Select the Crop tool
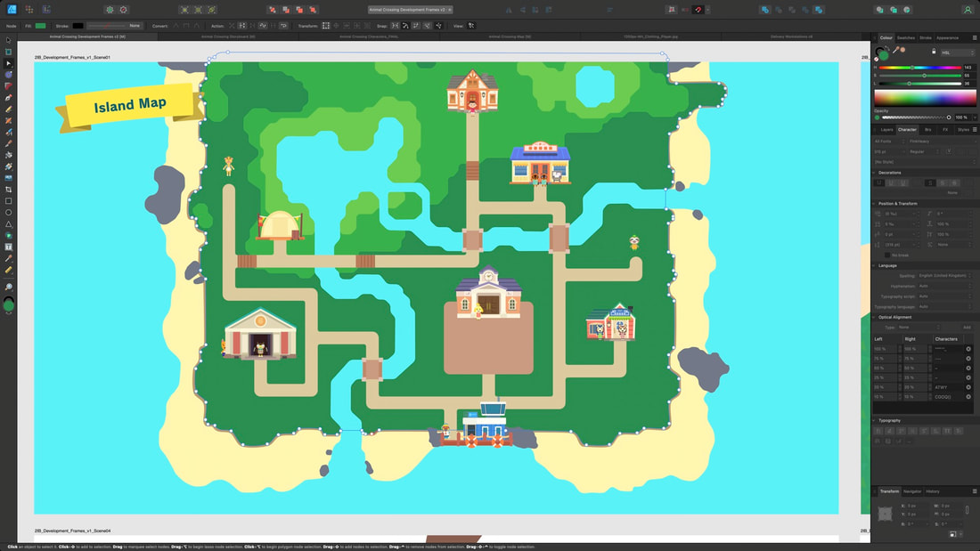Viewport: 980px width, 551px height. point(8,190)
